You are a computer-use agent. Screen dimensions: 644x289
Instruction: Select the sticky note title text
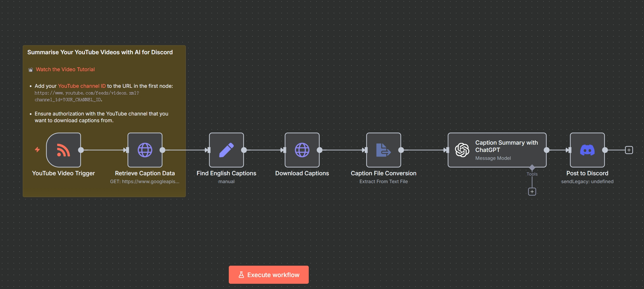[x=100, y=52]
